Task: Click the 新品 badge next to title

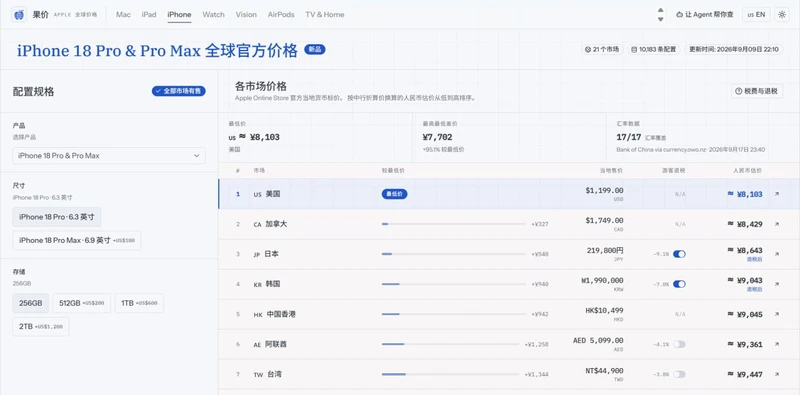Action: pyautogui.click(x=315, y=50)
